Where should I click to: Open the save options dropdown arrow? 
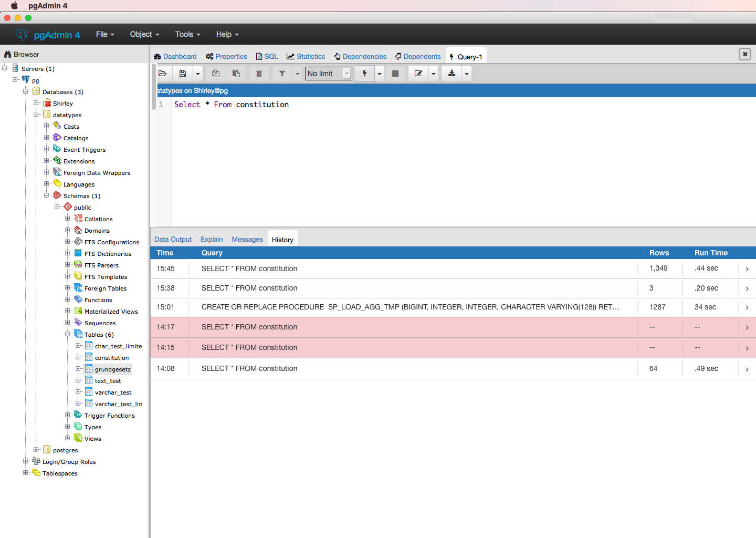pos(198,74)
